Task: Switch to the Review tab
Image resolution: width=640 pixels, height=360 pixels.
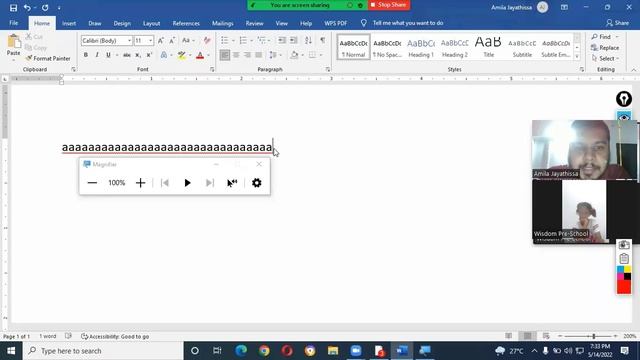Action: point(254,23)
